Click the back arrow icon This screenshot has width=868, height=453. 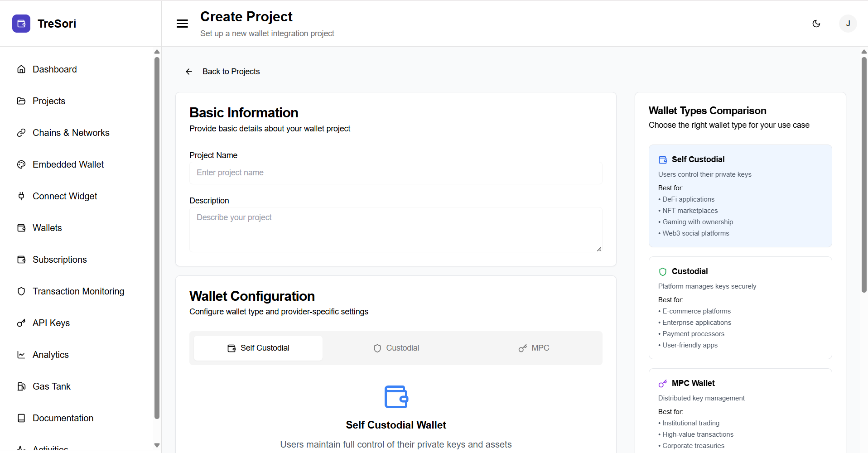pos(189,72)
